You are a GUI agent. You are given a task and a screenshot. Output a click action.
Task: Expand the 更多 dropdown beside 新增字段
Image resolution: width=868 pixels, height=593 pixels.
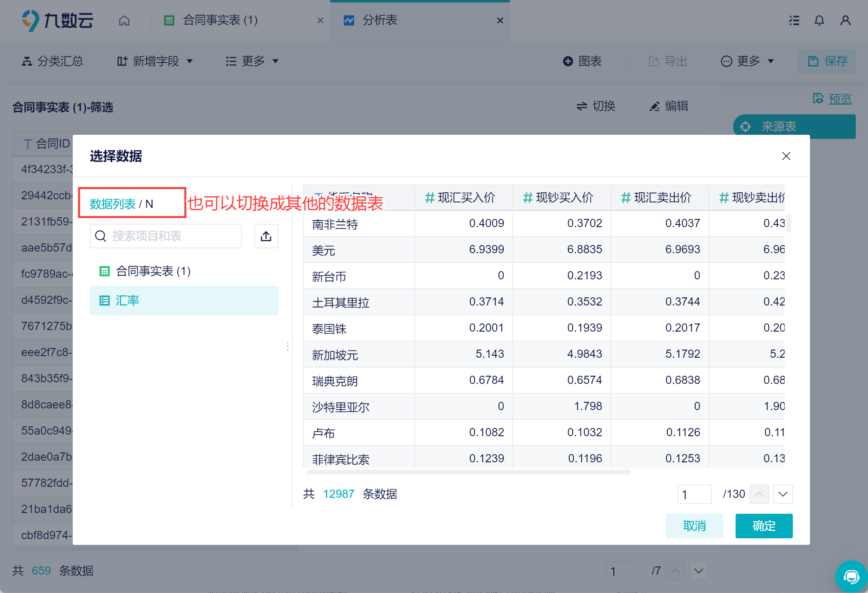252,61
